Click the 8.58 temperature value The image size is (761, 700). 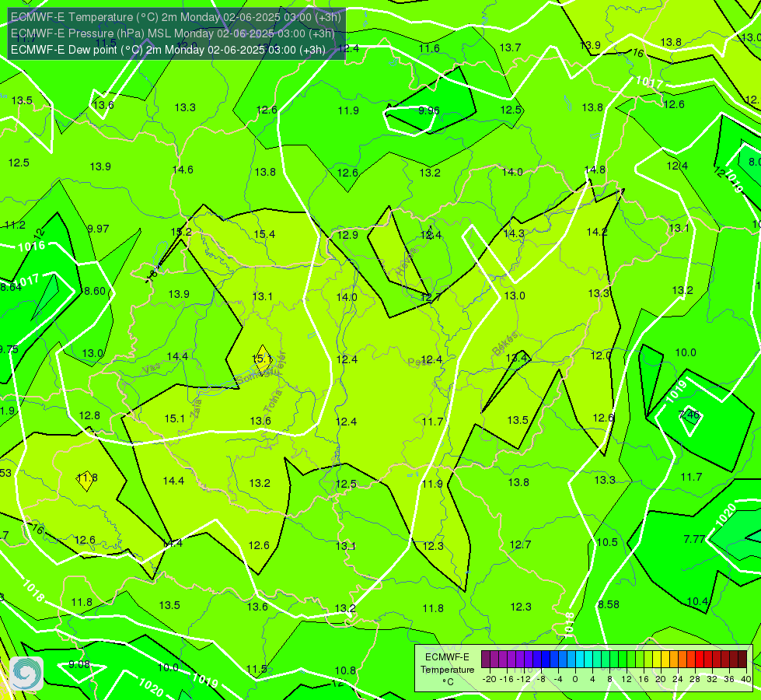coord(609,604)
